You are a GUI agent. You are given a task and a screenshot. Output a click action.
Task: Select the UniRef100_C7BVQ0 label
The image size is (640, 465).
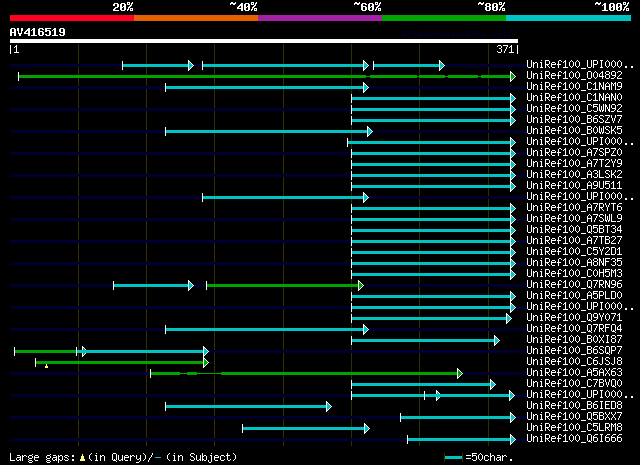574,384
